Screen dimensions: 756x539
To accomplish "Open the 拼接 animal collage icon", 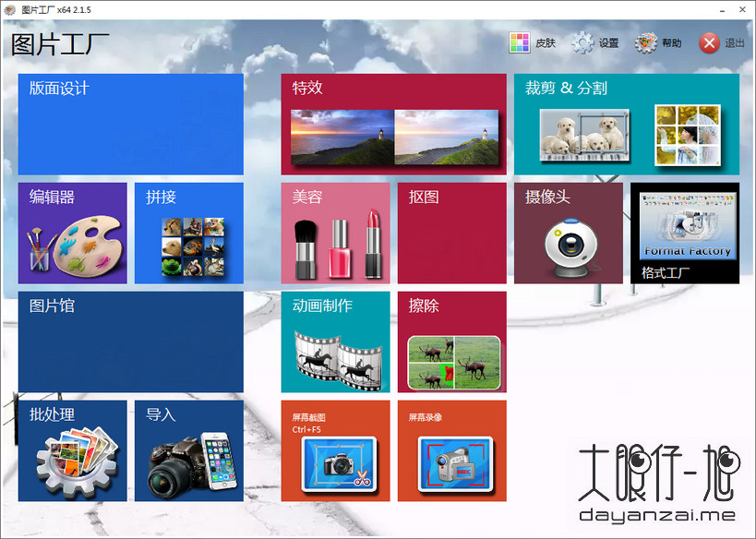I will [x=193, y=246].
